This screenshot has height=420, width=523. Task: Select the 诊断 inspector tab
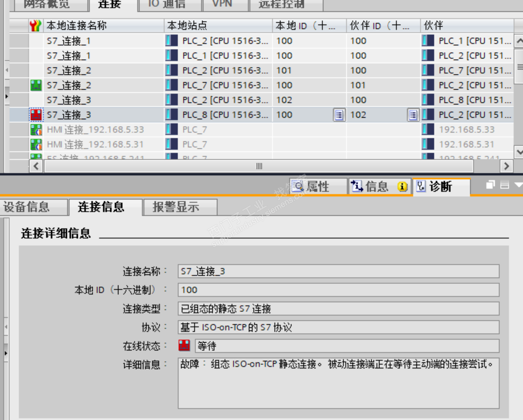pyautogui.click(x=441, y=186)
